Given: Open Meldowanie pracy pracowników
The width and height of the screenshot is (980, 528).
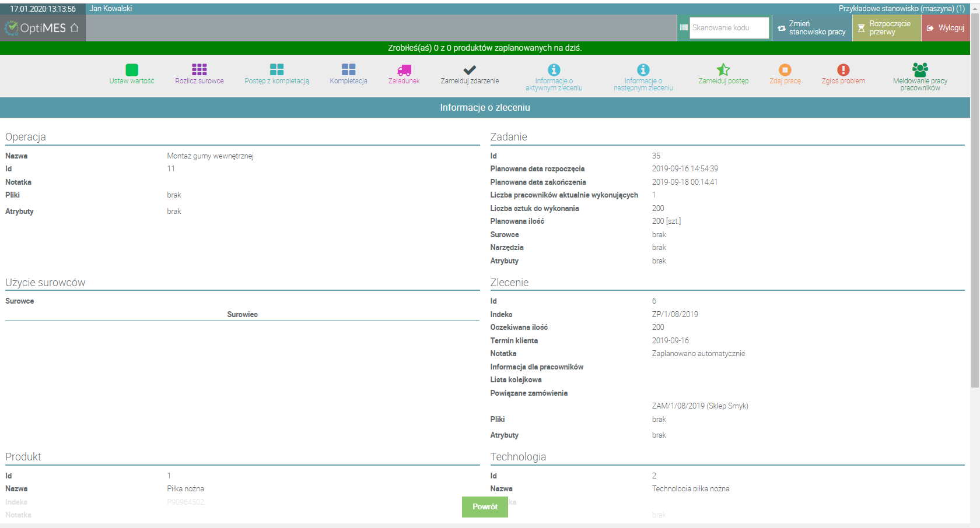Looking at the screenshot, I should pos(920,77).
